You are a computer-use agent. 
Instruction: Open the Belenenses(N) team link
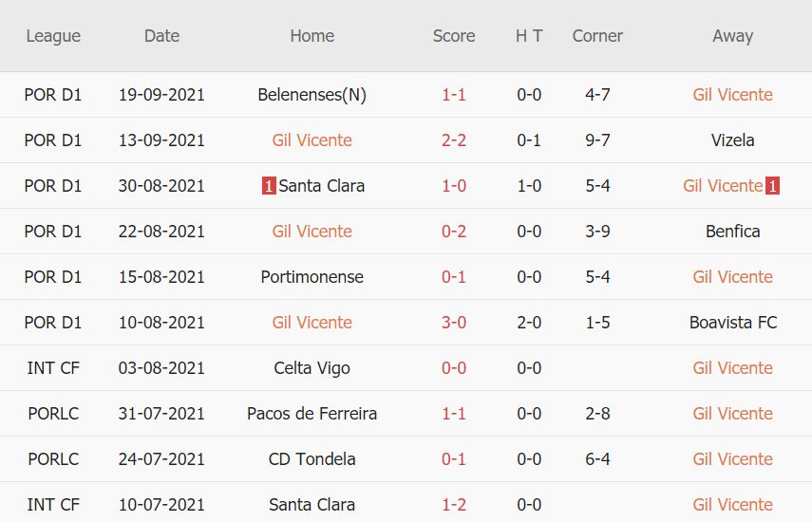(x=312, y=95)
